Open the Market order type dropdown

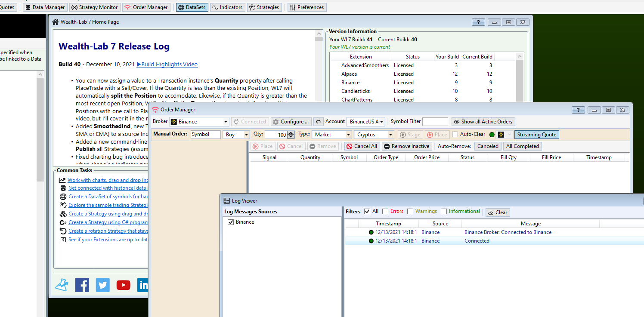pyautogui.click(x=348, y=135)
